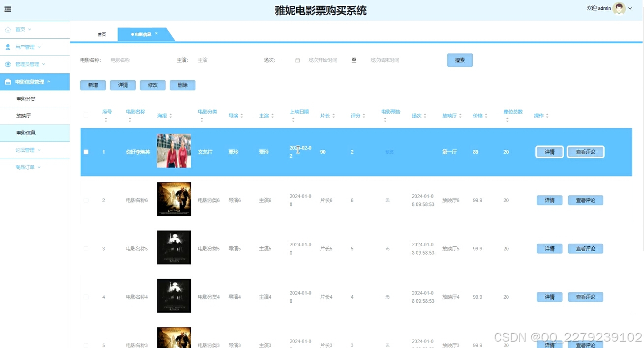Collapse the sidebar via the hamburger icon
This screenshot has width=644, height=348.
click(8, 9)
